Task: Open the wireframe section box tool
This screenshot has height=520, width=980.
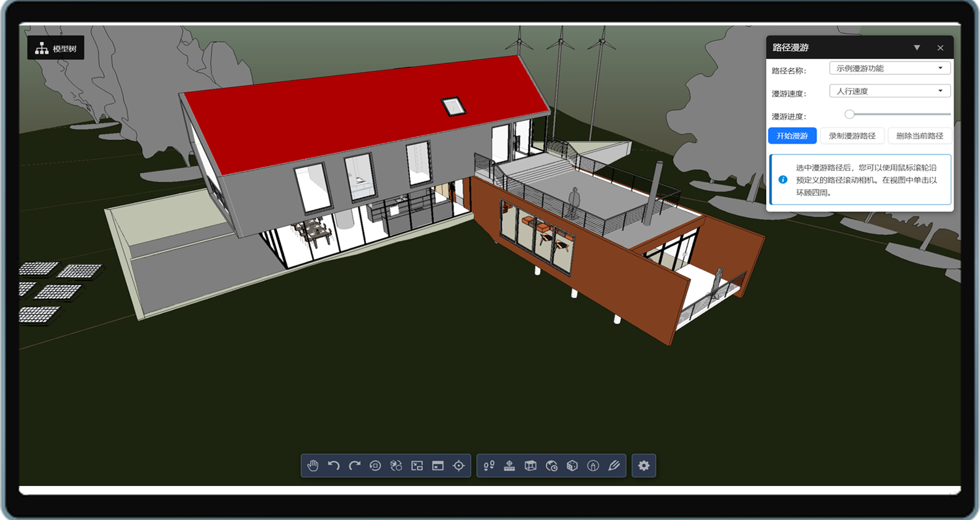Action: point(530,465)
